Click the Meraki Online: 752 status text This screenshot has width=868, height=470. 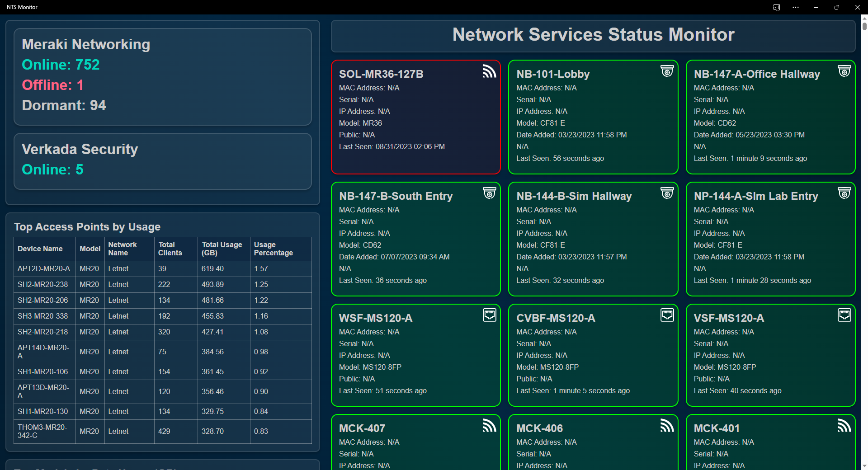pos(61,65)
